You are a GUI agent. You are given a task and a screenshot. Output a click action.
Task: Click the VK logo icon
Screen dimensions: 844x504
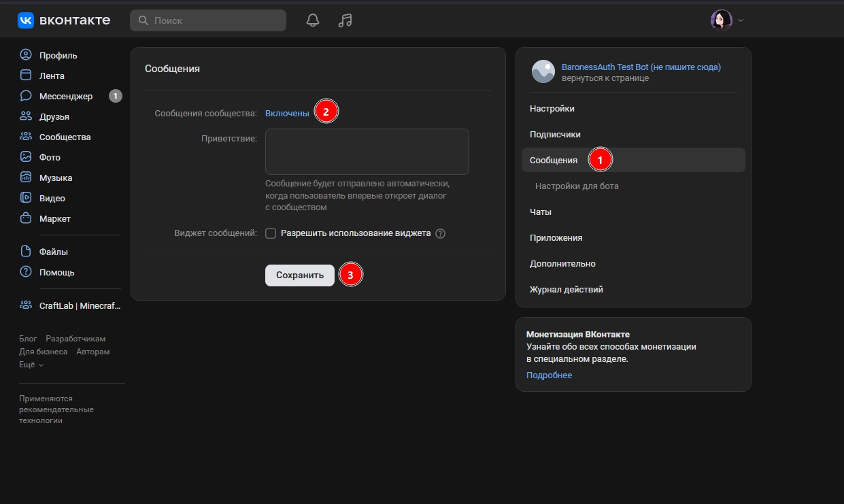pyautogui.click(x=26, y=20)
